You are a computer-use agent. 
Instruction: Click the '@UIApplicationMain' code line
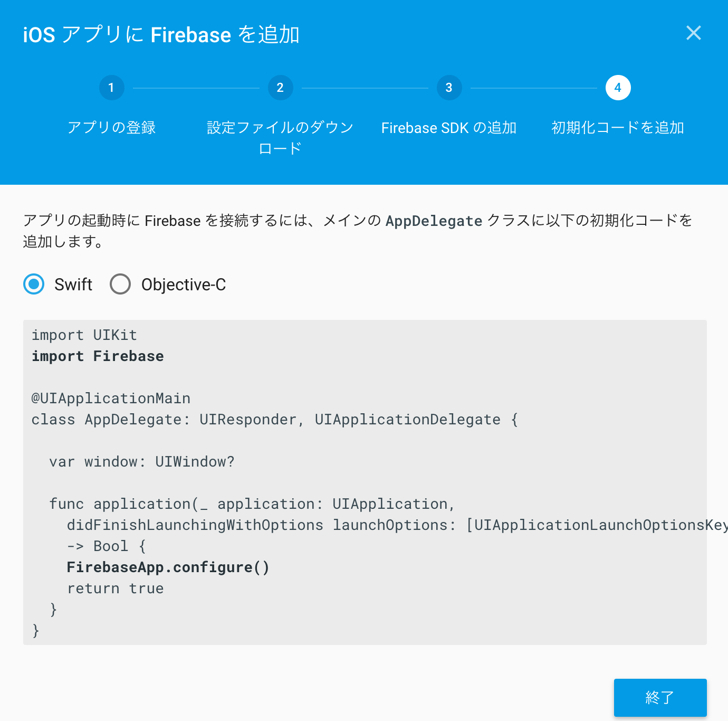[111, 399]
